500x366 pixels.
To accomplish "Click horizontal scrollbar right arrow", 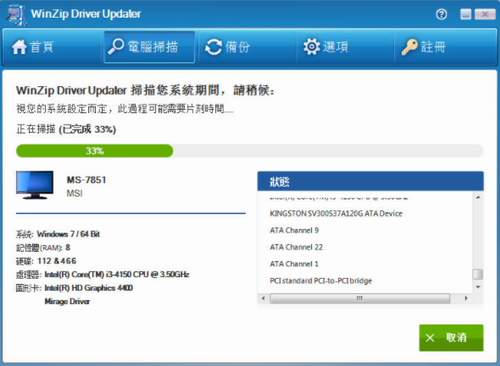I will click(x=466, y=298).
